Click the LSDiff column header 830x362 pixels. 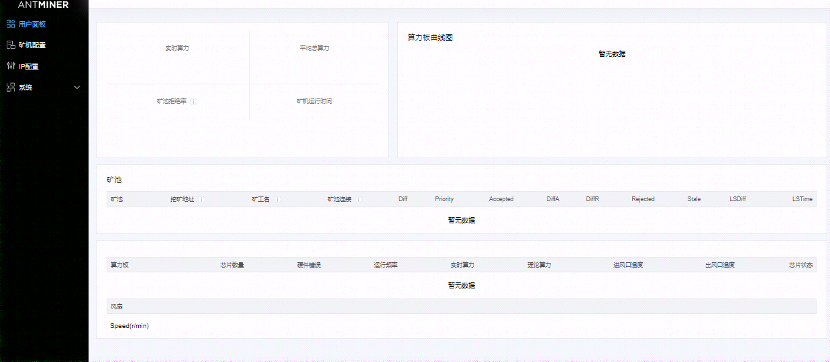pos(738,199)
